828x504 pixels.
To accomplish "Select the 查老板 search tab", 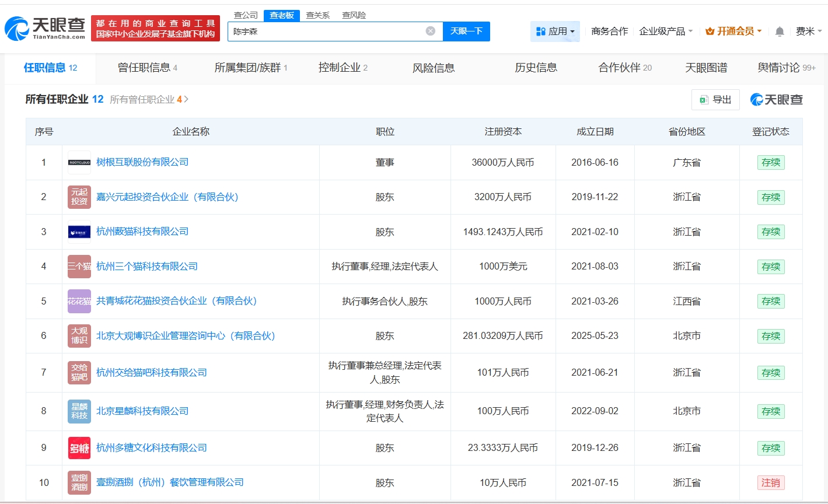I will coord(282,15).
